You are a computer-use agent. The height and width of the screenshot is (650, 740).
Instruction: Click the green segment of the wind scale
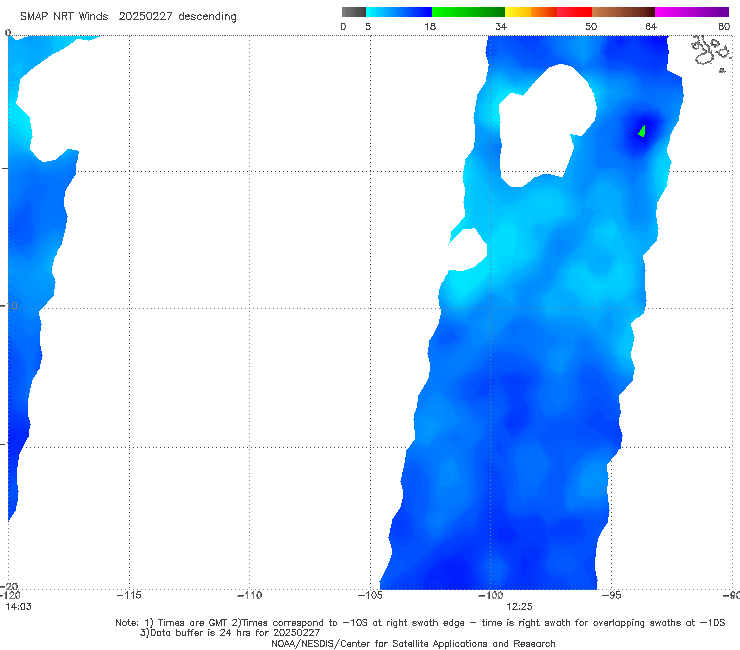coord(468,12)
